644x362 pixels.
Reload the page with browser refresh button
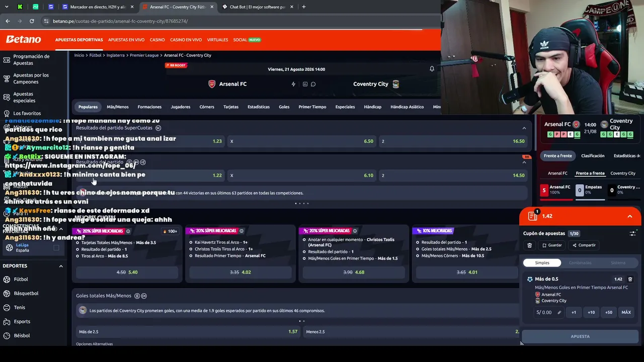click(32, 21)
